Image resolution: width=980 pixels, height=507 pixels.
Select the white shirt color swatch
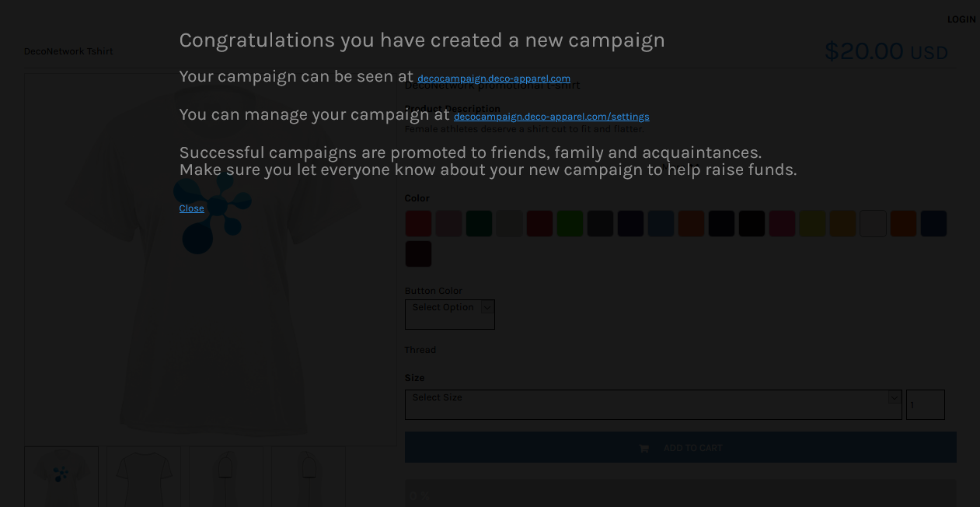click(x=873, y=223)
